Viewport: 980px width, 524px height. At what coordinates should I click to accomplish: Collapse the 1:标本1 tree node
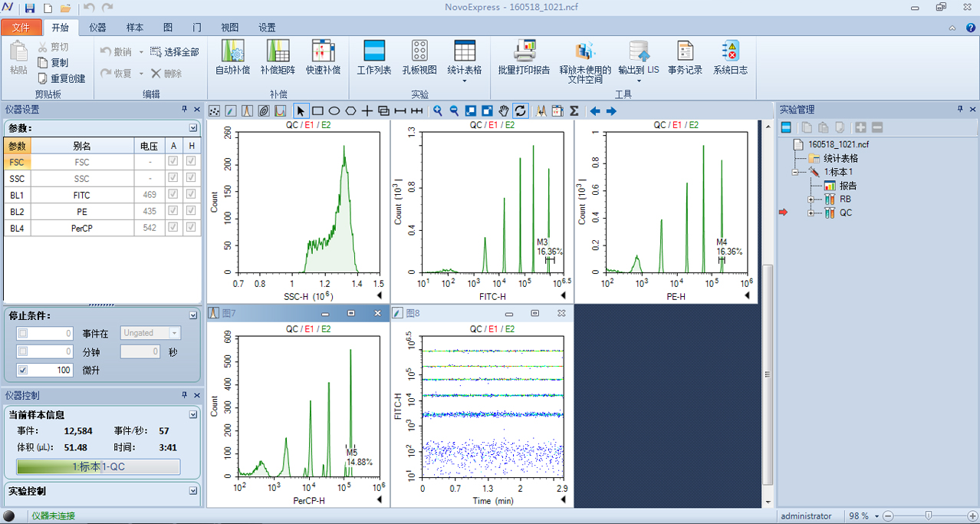coord(797,172)
